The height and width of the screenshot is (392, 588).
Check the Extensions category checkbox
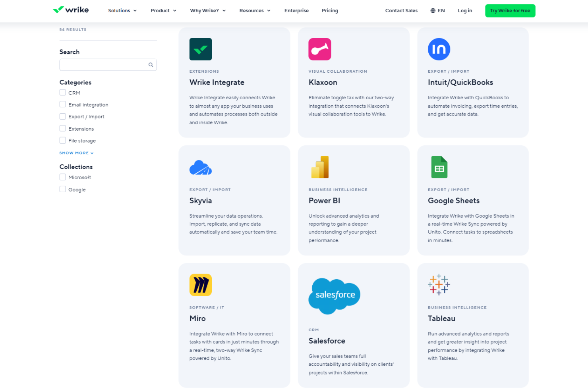click(x=63, y=128)
